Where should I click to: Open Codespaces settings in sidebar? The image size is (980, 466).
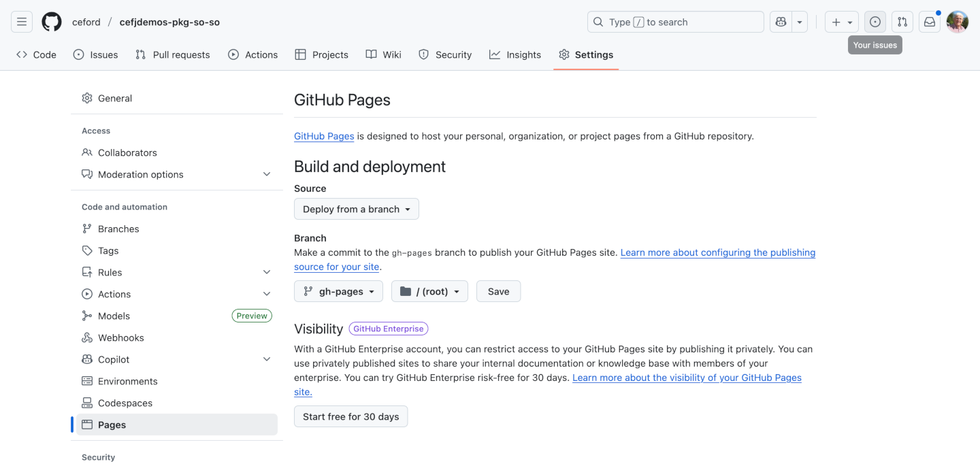(177, 403)
